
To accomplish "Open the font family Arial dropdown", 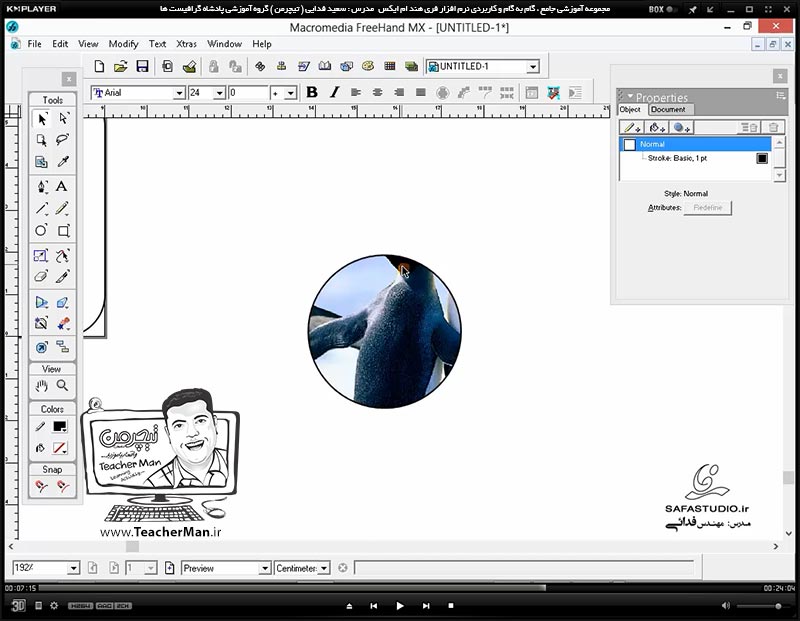I will (x=179, y=93).
